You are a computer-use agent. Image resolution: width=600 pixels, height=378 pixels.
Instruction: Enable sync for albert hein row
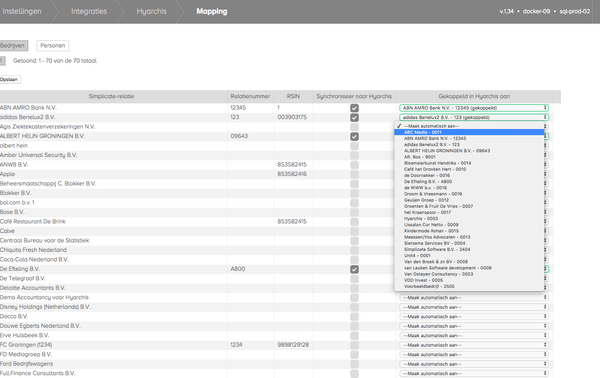pyautogui.click(x=354, y=146)
